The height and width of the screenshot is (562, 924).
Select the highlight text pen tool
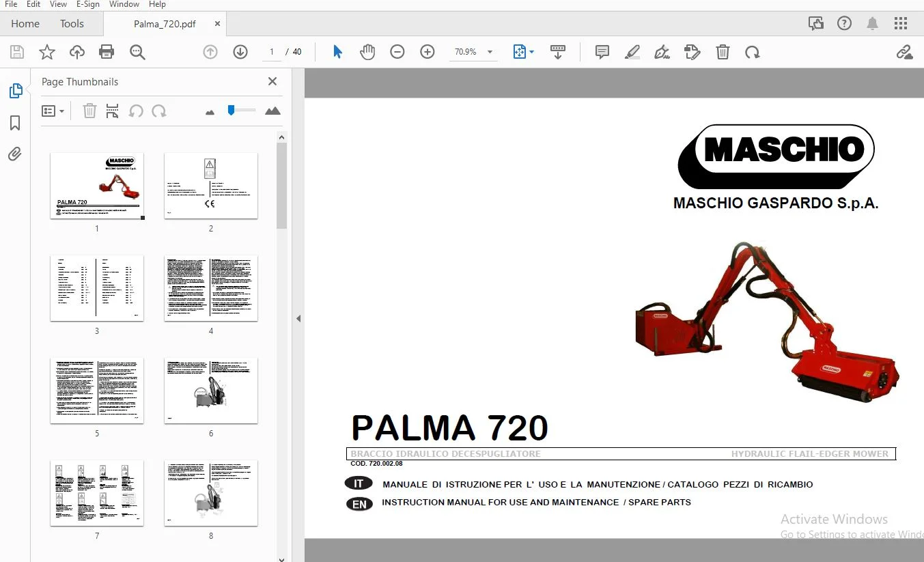632,52
